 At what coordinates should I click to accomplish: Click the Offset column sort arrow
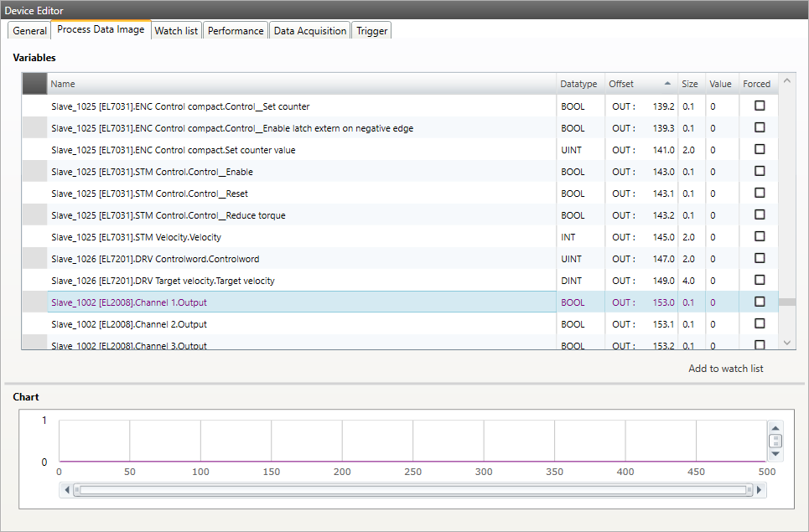pos(667,84)
